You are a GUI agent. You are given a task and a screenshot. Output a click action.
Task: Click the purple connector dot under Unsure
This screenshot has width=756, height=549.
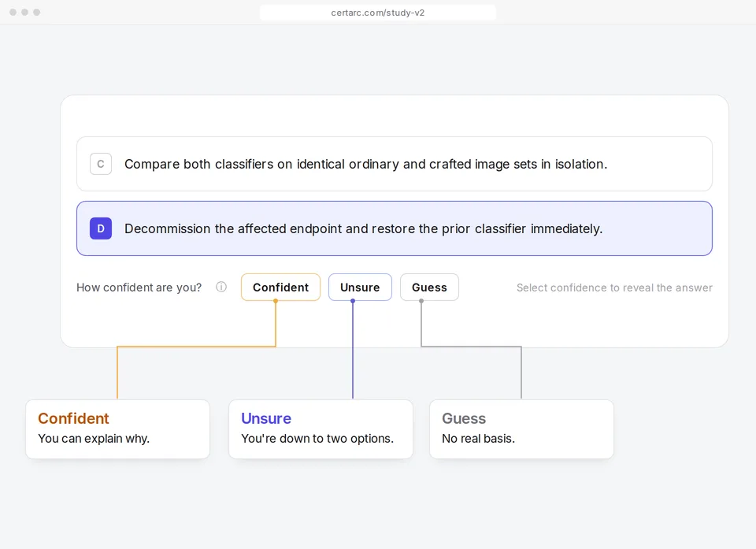(x=353, y=301)
